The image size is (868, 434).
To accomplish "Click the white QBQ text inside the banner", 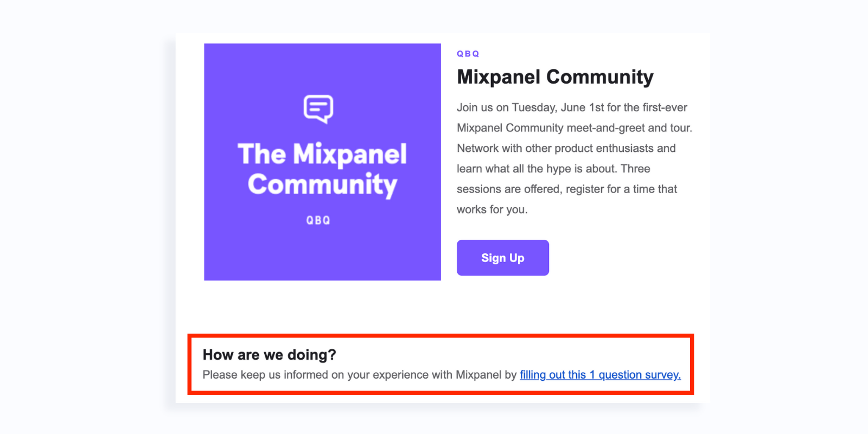I will point(318,220).
